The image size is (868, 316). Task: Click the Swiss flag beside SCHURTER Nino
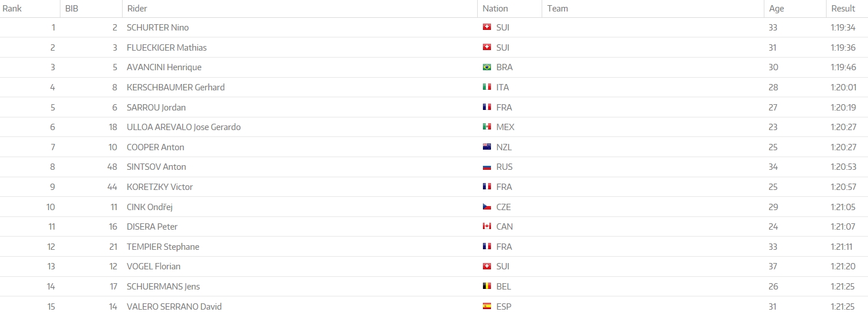coord(486,28)
